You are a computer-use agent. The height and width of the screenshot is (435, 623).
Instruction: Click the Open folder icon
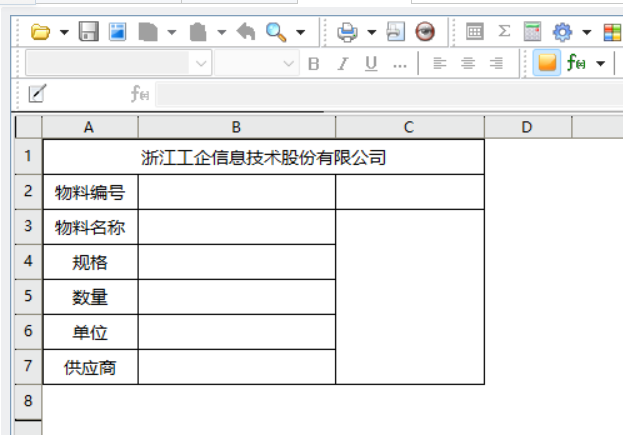41,32
